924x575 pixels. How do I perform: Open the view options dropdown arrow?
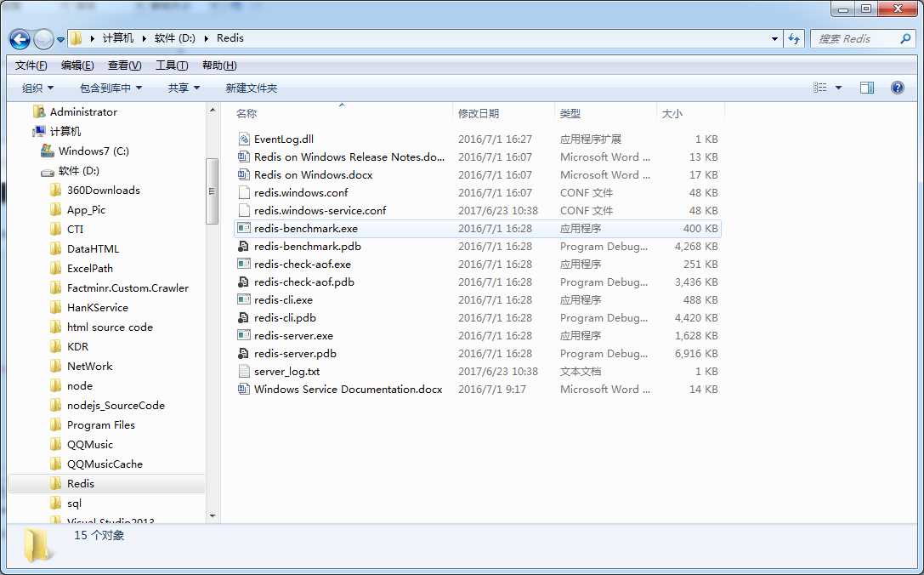tap(838, 88)
